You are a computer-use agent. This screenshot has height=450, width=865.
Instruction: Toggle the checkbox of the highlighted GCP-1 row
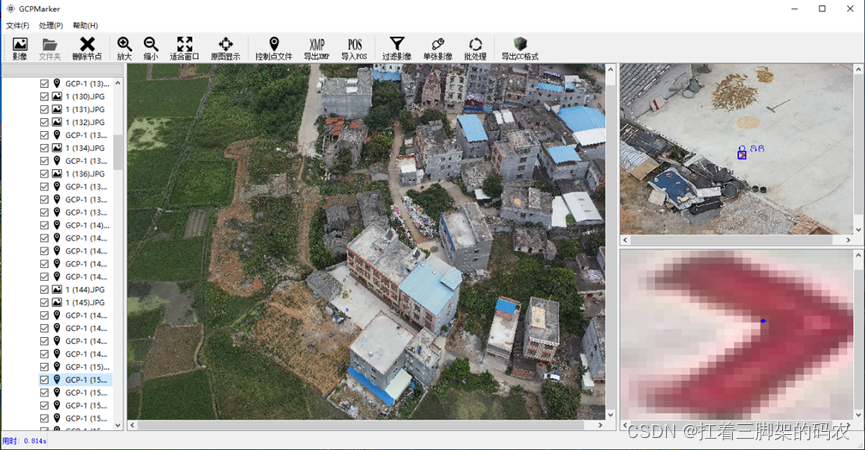click(44, 379)
